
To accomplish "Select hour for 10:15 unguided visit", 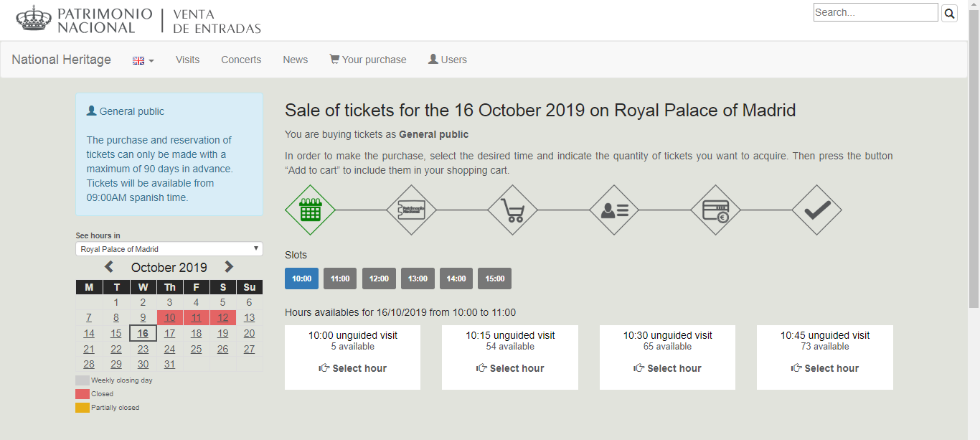I will tap(509, 368).
